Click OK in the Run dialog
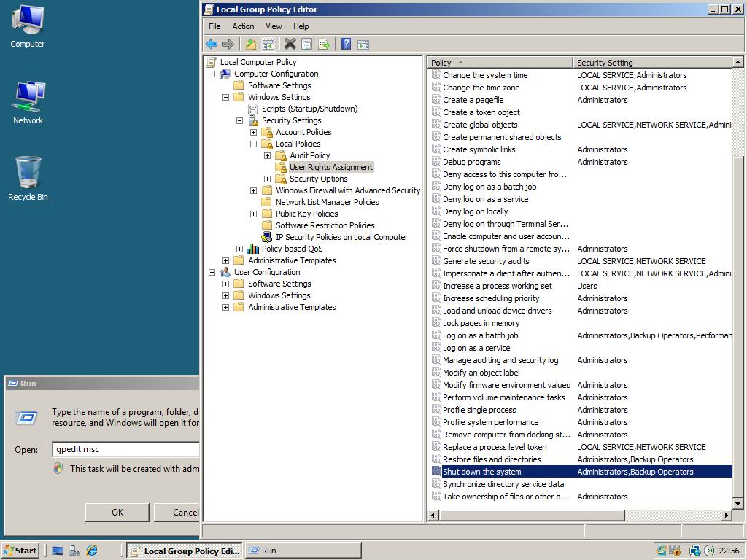Viewport: 747px width, 560px height. 117,513
